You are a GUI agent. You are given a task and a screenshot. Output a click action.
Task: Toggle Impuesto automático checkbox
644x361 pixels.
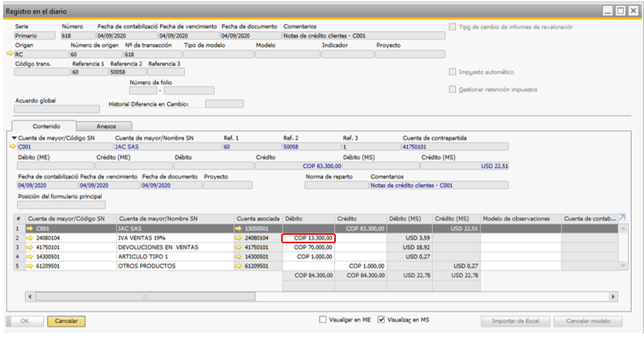tap(452, 72)
